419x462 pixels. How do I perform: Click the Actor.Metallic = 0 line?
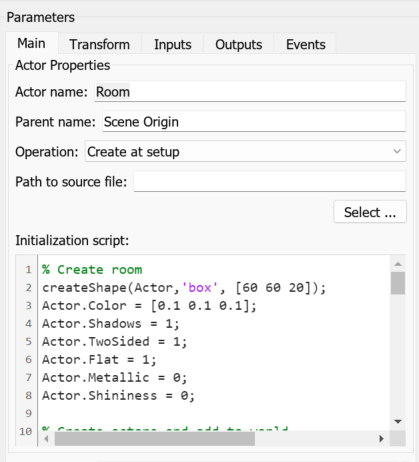coord(115,377)
